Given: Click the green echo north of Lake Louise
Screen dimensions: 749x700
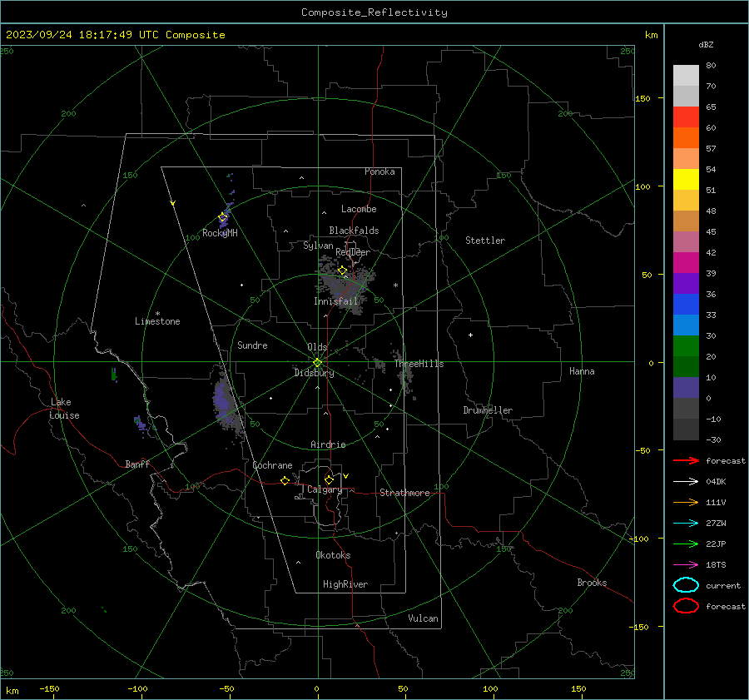Looking at the screenshot, I should point(114,375).
